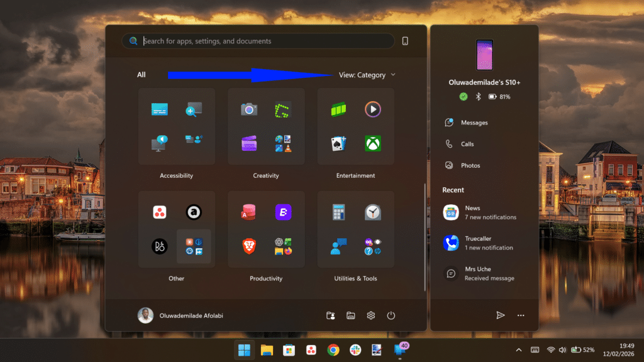Open Google Chrome from the taskbar
Viewport: 644px width, 362px height.
coord(333,350)
